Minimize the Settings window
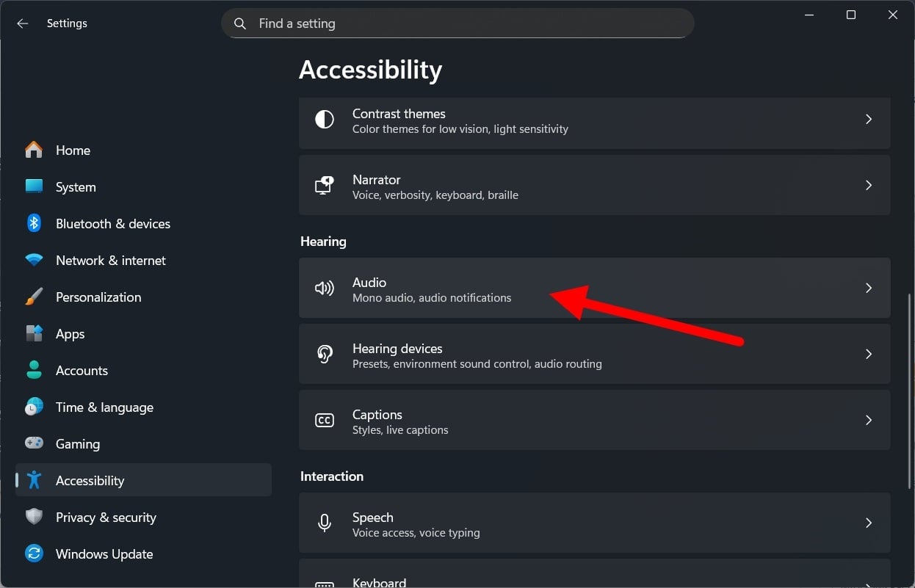The height and width of the screenshot is (588, 915). click(x=809, y=15)
